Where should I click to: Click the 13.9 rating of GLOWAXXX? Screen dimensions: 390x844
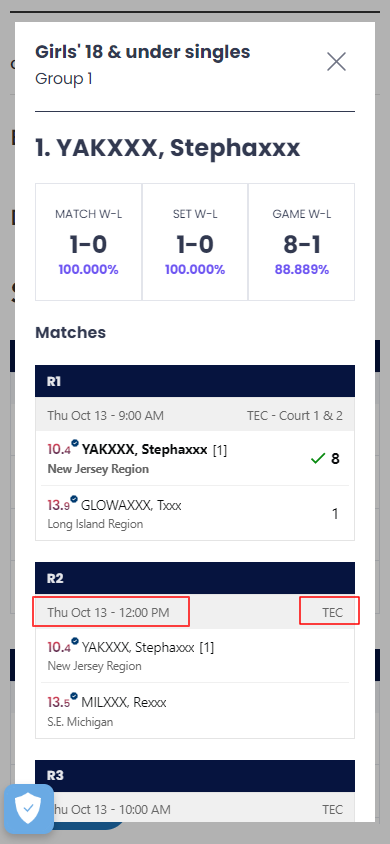[59, 506]
